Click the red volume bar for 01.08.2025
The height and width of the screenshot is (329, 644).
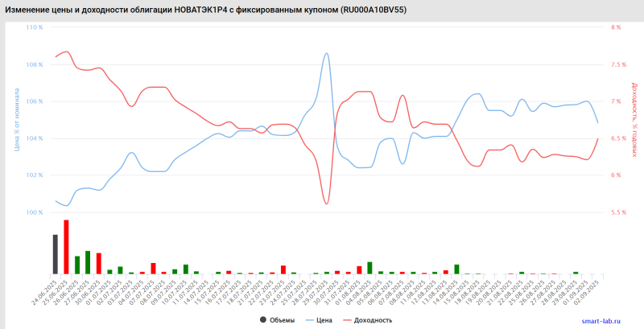pos(359,270)
